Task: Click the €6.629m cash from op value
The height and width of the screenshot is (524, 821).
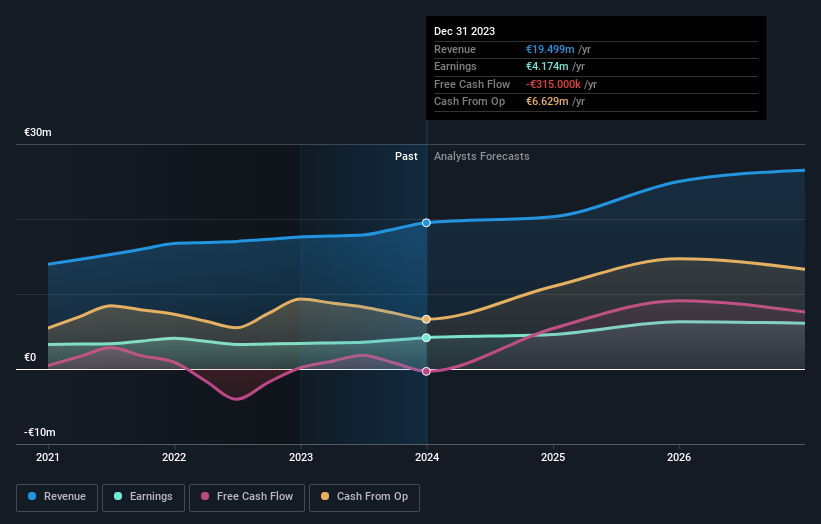Action: pos(547,102)
